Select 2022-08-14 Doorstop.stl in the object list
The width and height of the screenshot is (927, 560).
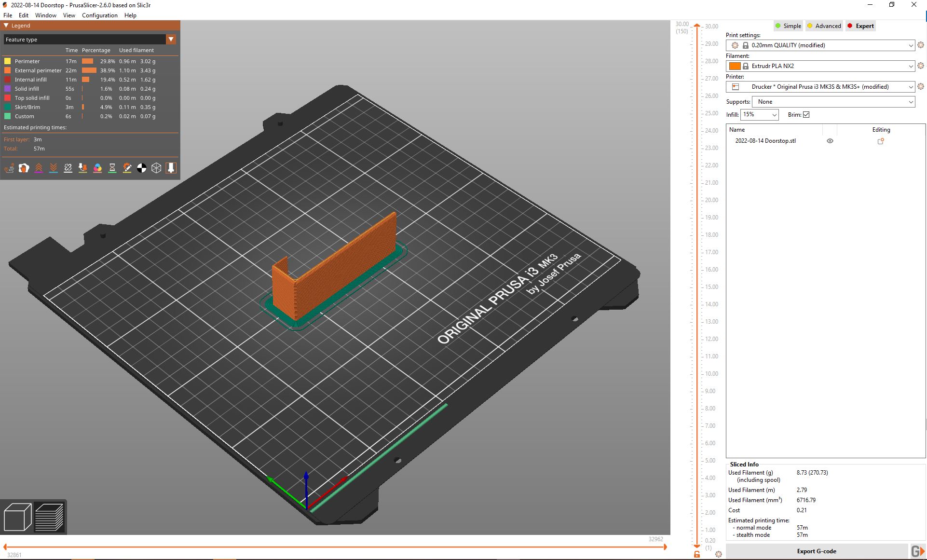(x=765, y=141)
